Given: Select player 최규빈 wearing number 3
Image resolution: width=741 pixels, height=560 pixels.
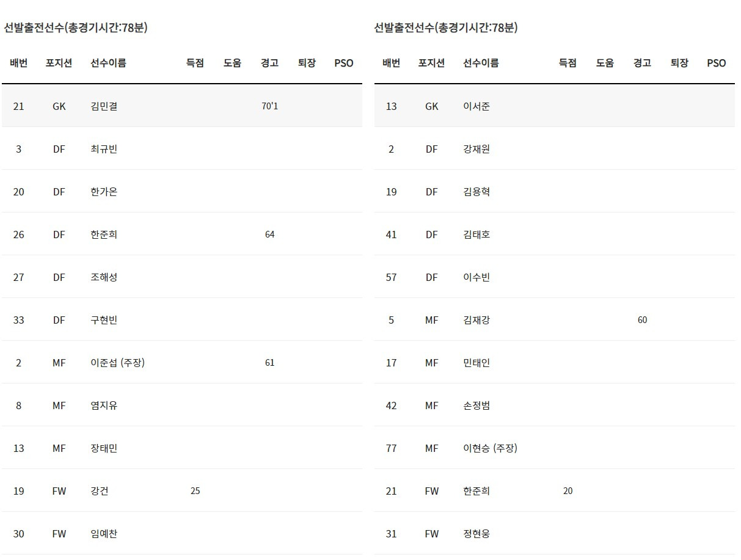Looking at the screenshot, I should pos(104,149).
